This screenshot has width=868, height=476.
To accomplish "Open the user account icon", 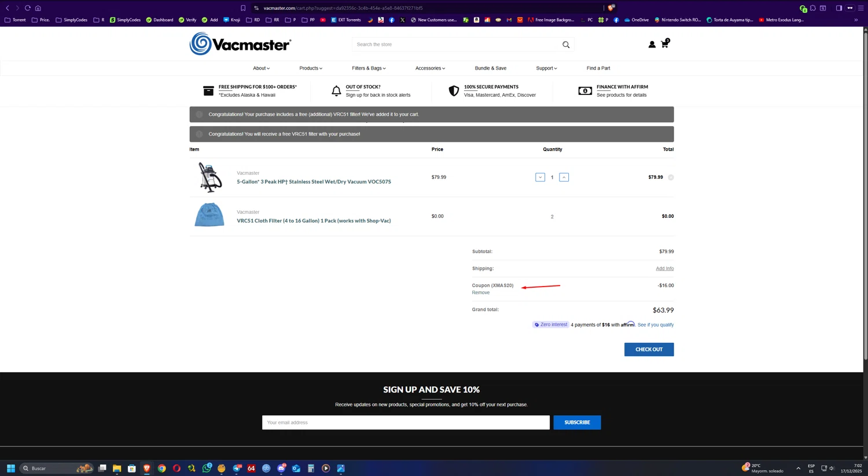I will [652, 45].
